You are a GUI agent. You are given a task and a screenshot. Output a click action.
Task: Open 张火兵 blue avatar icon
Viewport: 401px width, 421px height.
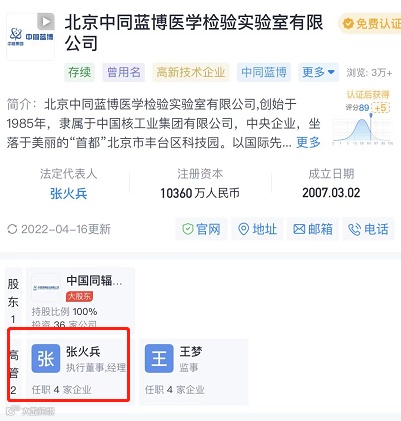[46, 359]
